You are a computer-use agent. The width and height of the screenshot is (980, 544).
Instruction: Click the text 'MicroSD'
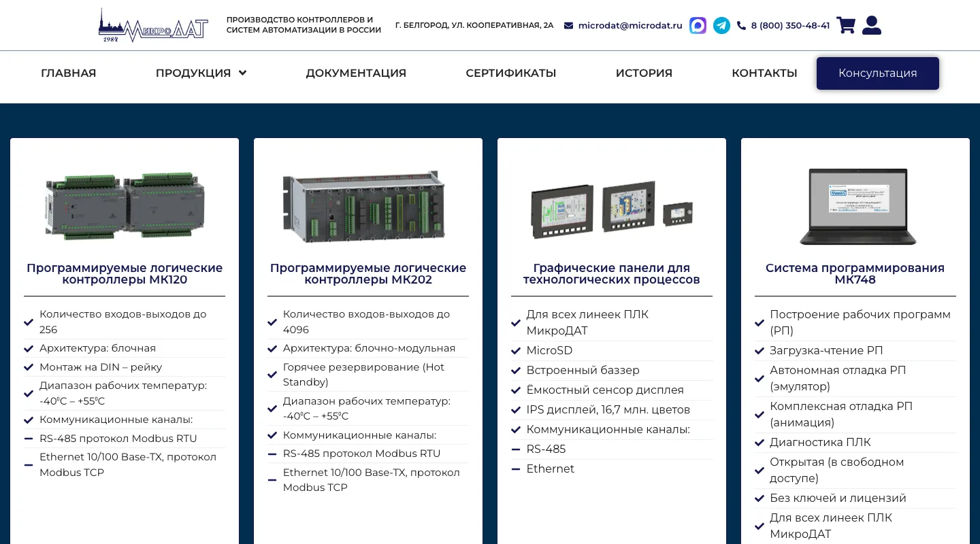pyautogui.click(x=549, y=351)
